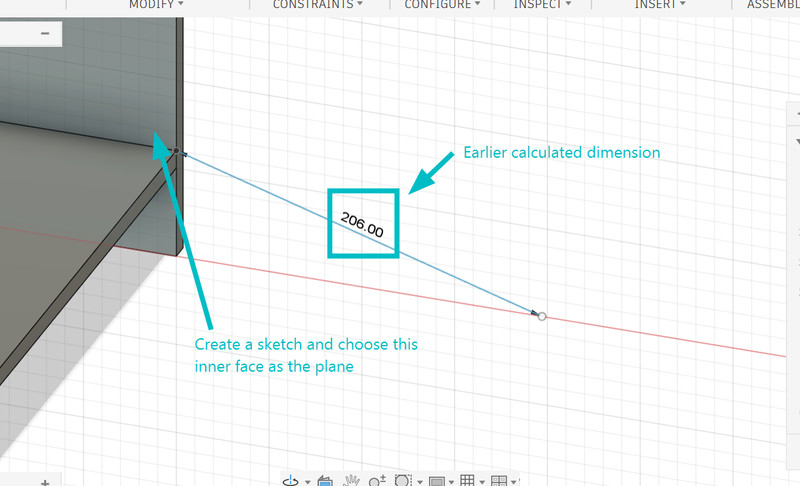Expand the Grid and Snaps dropdown arrow
Image resolution: width=800 pixels, height=486 pixels.
(483, 482)
